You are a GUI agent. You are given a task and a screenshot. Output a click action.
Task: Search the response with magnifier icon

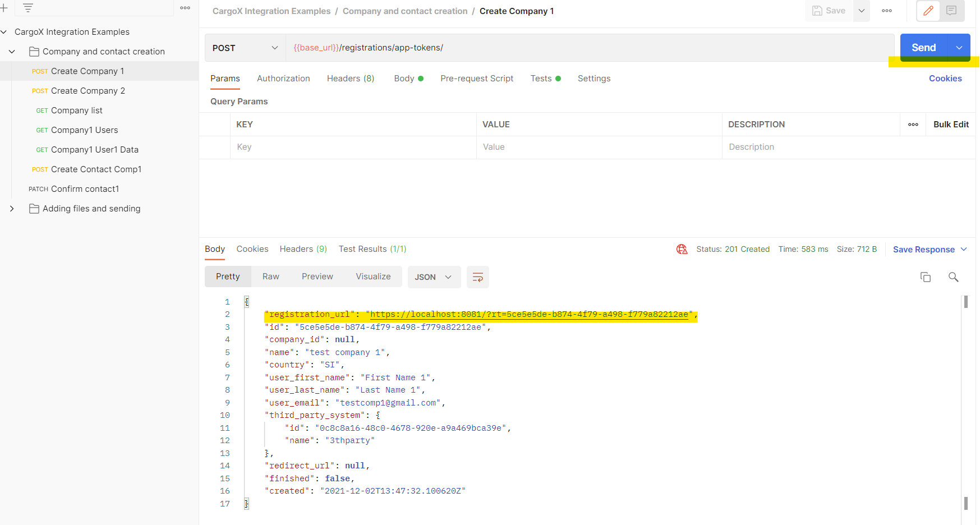tap(953, 277)
